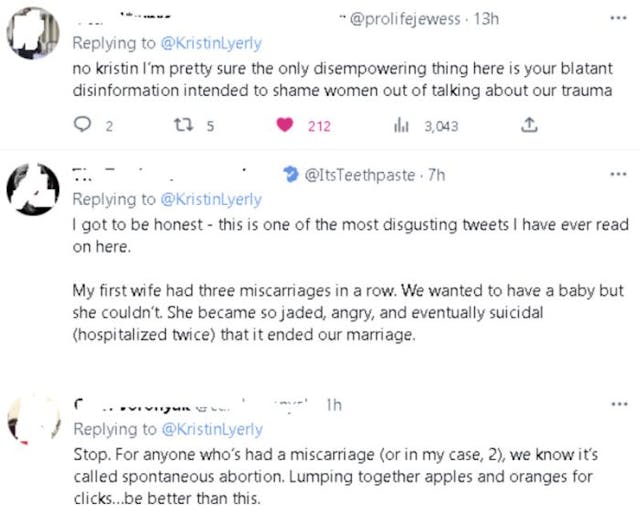Image resolution: width=640 pixels, height=517 pixels.
Task: Click the reply icon on prolifejewess tweet
Action: (84, 126)
